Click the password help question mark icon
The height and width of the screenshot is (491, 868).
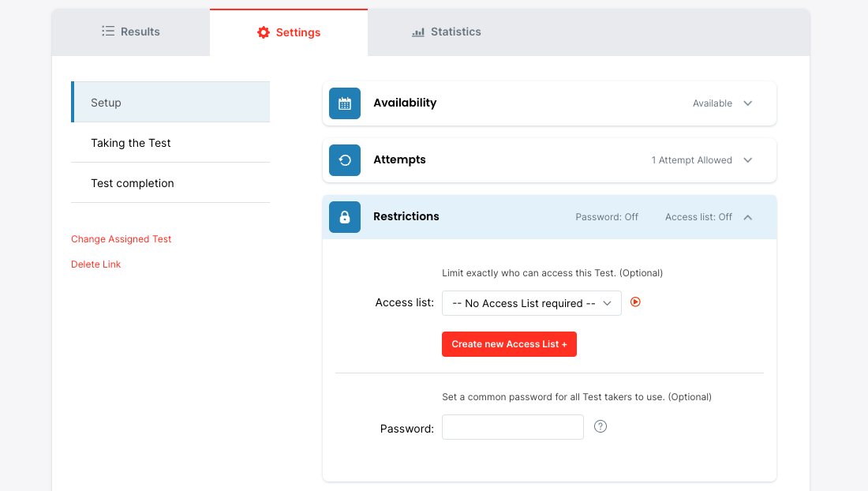pos(600,426)
